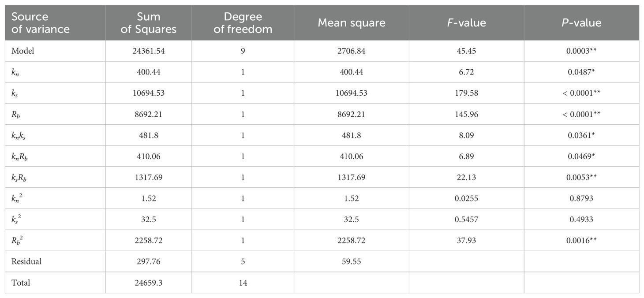Select the Total sum value 24659.3
Viewport: 644px width, 298px height.
(x=149, y=283)
